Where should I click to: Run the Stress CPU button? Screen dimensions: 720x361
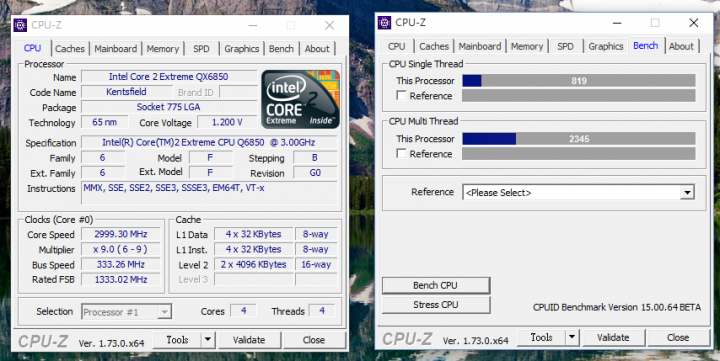tap(435, 305)
